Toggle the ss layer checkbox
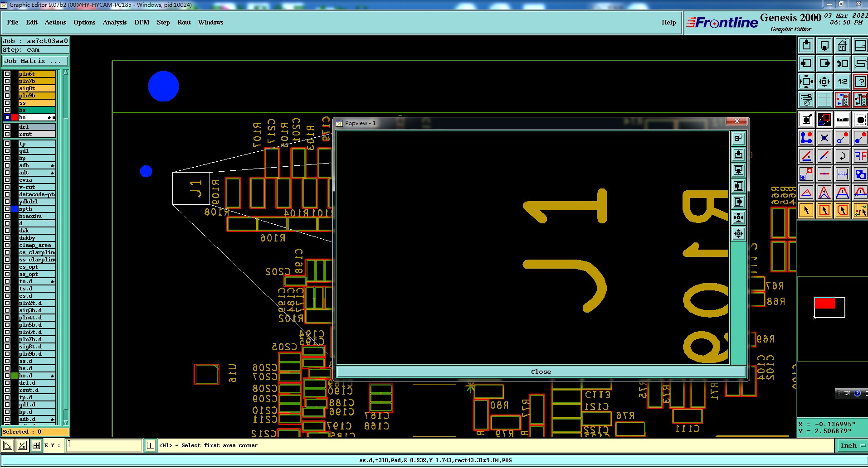The image size is (868, 468). click(7, 103)
